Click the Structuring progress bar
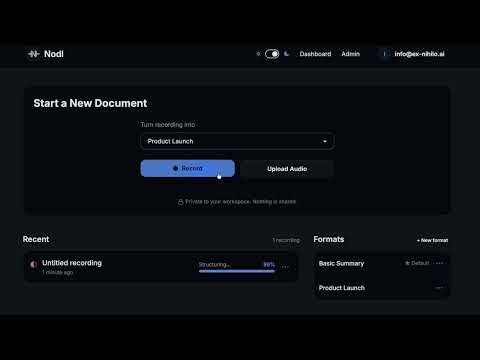 click(x=237, y=271)
